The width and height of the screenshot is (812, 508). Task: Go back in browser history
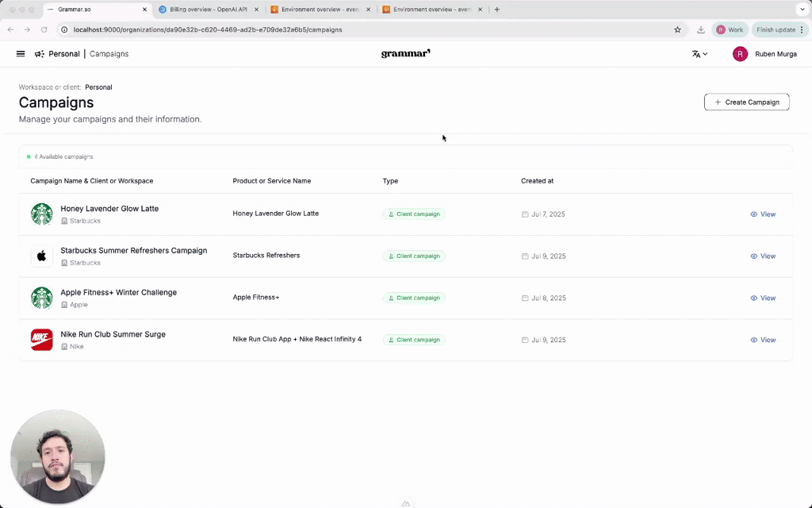(x=10, y=29)
